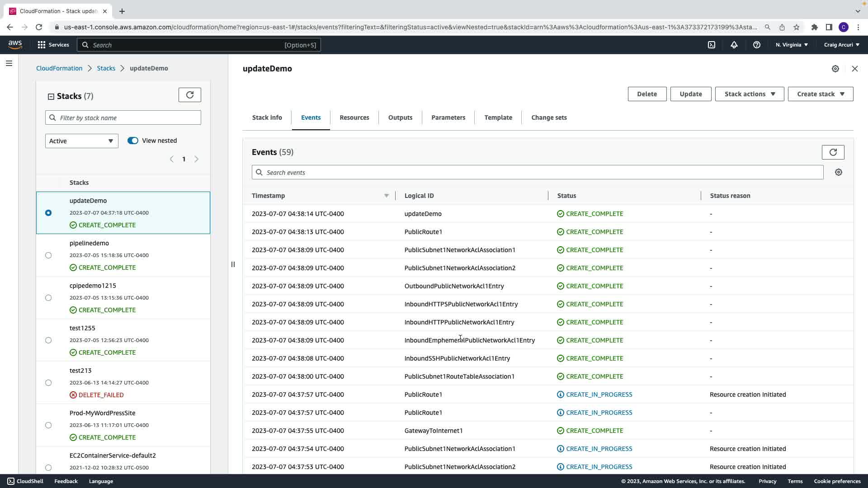This screenshot has width=868, height=488.
Task: Refresh the Stacks list
Action: click(x=190, y=95)
